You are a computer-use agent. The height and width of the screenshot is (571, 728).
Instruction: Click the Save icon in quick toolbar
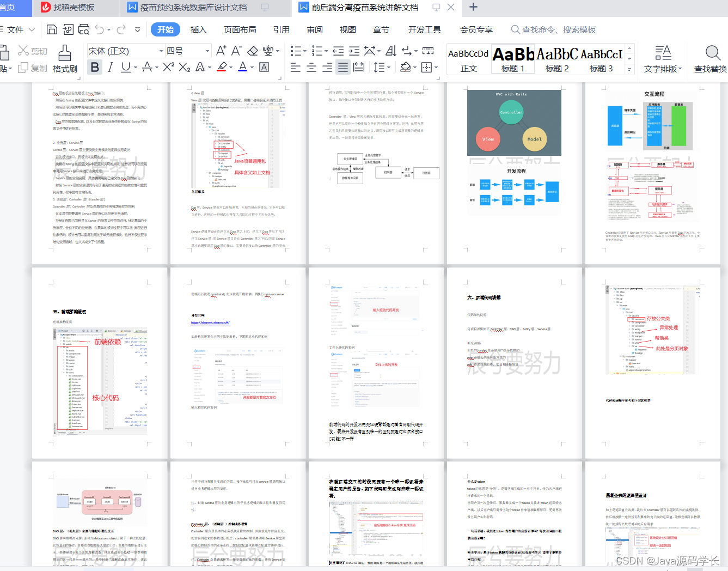tap(52, 29)
